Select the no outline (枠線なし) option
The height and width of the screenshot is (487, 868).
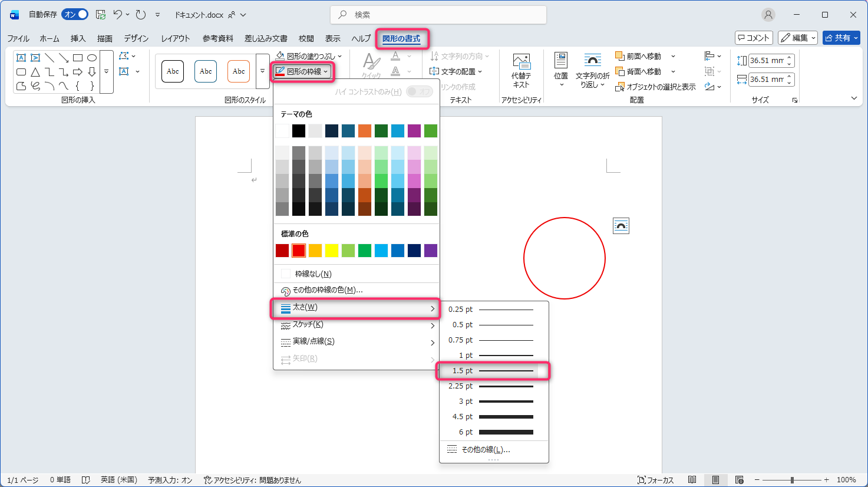pyautogui.click(x=313, y=274)
